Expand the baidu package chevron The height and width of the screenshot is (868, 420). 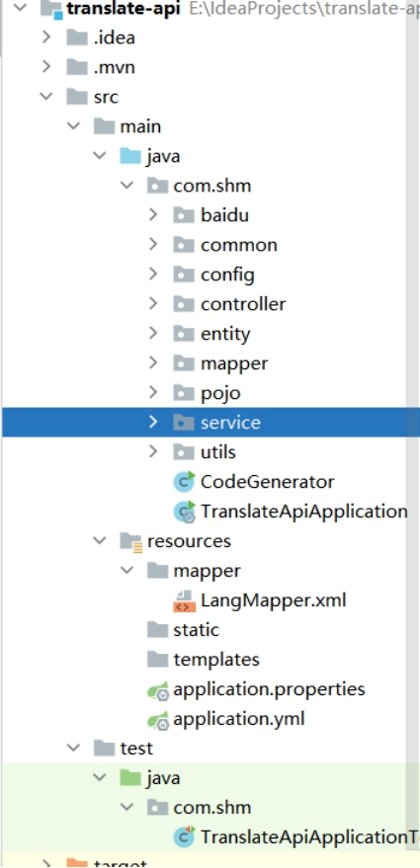tap(153, 215)
